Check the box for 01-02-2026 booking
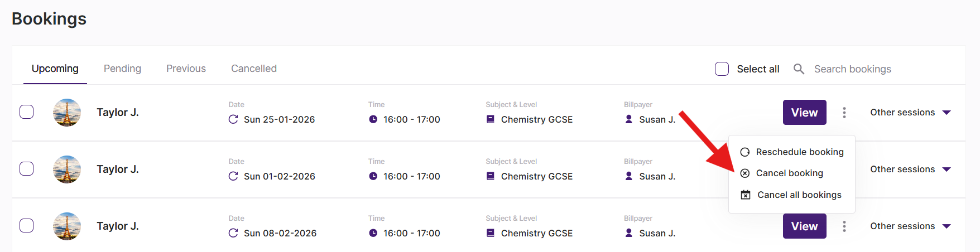The image size is (980, 252). click(27, 169)
